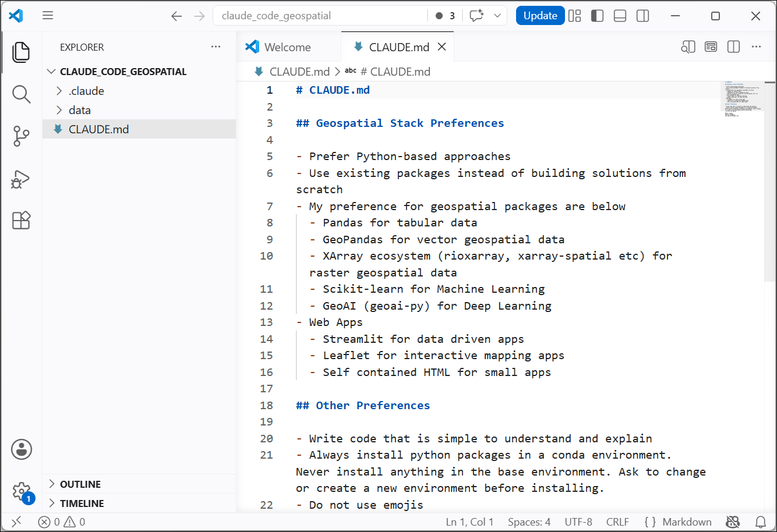Screen dimensions: 777x532
Task: Click the editor vertical scrollbar
Action: (770, 182)
